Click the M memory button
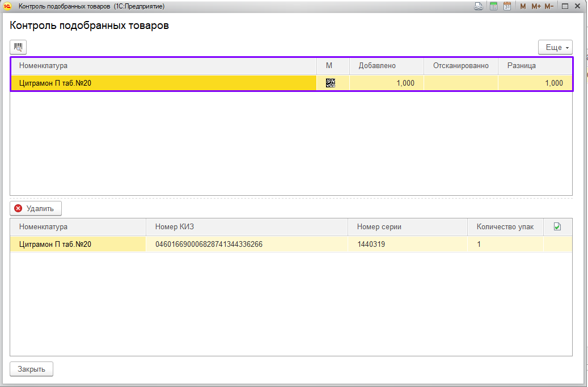 point(523,6)
